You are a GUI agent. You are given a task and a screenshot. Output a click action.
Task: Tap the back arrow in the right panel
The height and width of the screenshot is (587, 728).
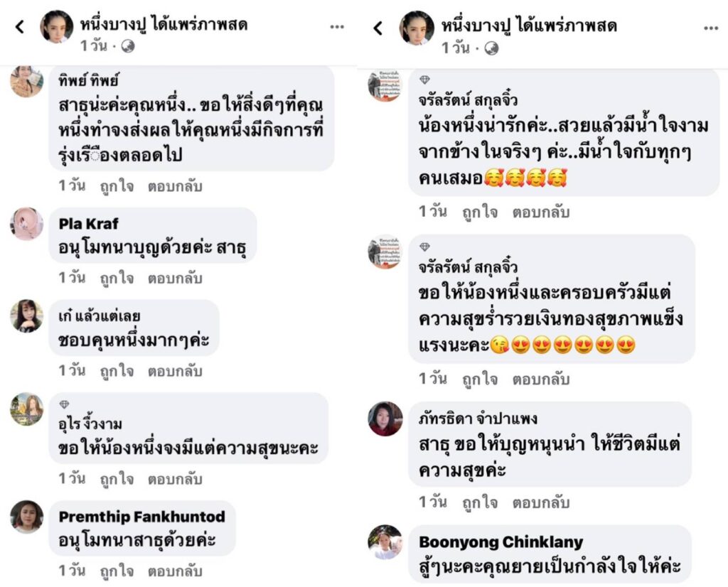click(x=378, y=28)
